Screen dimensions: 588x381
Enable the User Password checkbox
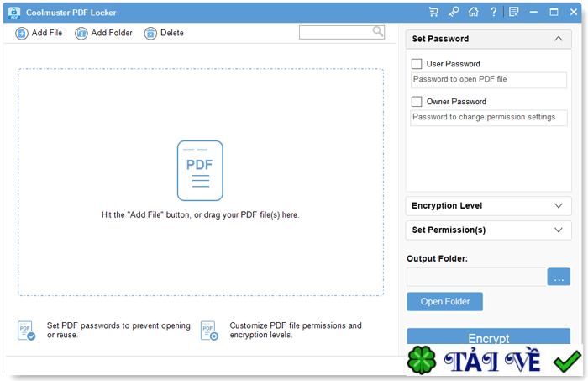pyautogui.click(x=417, y=64)
